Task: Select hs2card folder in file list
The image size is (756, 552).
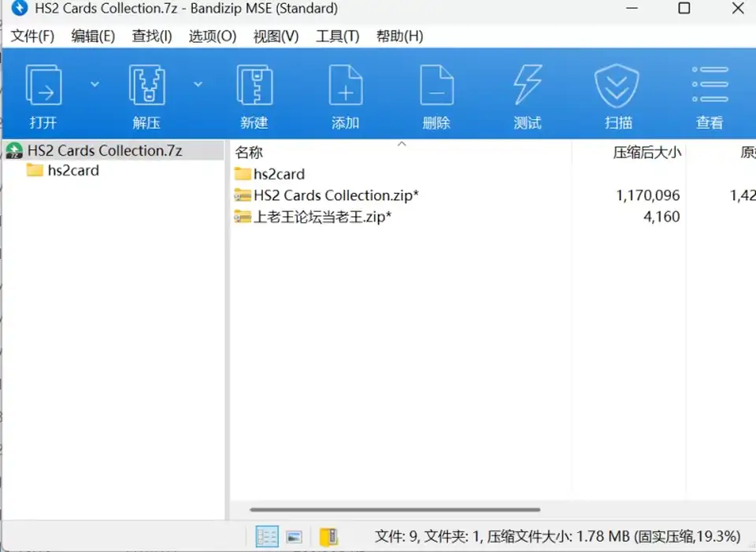Action: tap(269, 174)
